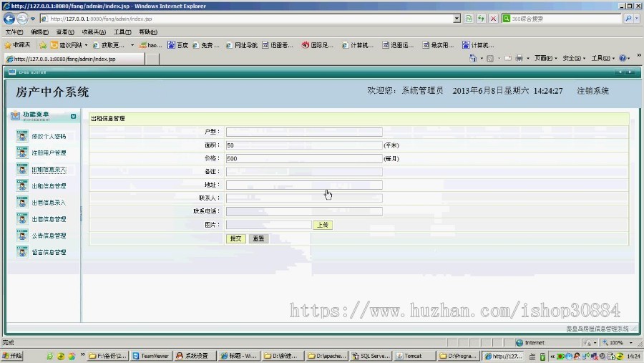Click the 户型 input field
Viewport: 644px width, 363px height.
pyautogui.click(x=304, y=132)
